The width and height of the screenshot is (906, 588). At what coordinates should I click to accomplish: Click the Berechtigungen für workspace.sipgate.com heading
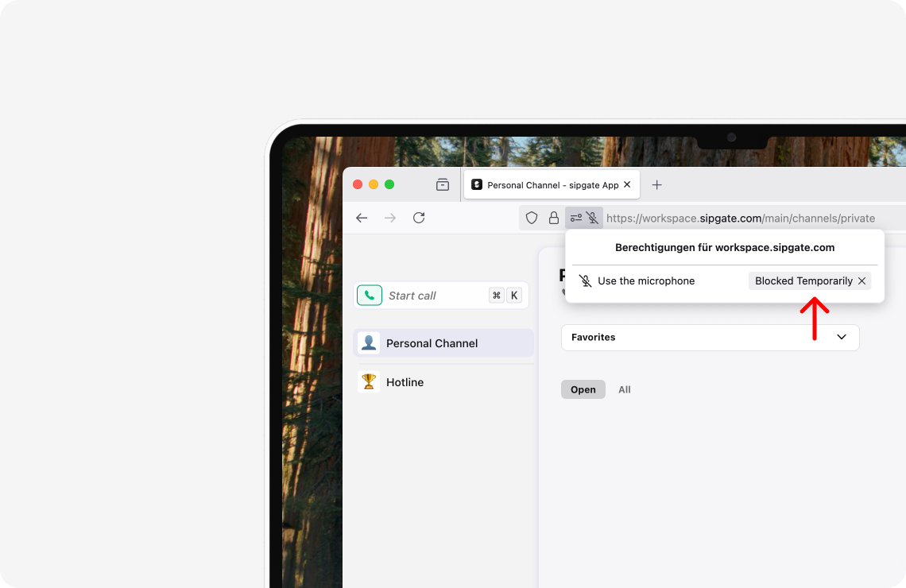725,247
